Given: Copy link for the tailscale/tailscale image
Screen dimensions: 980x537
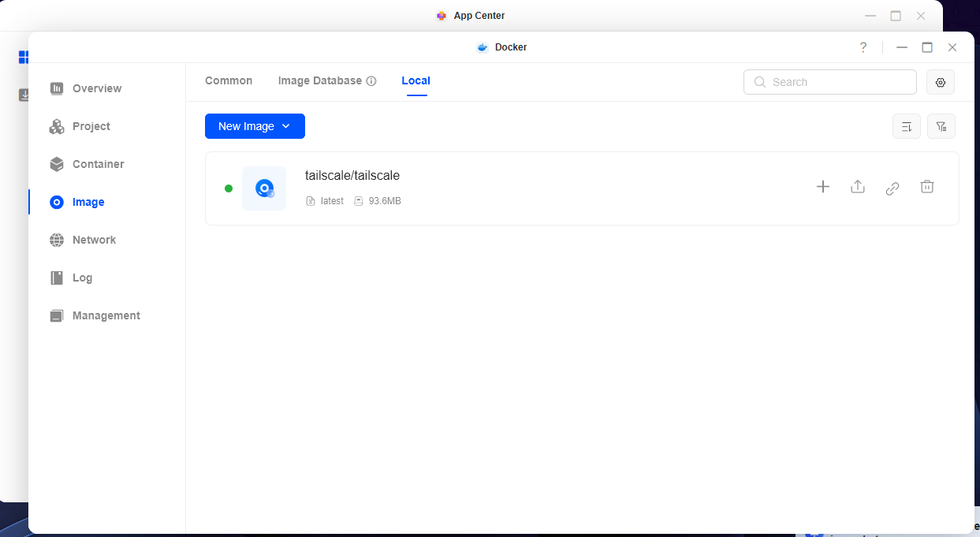Looking at the screenshot, I should [x=892, y=188].
